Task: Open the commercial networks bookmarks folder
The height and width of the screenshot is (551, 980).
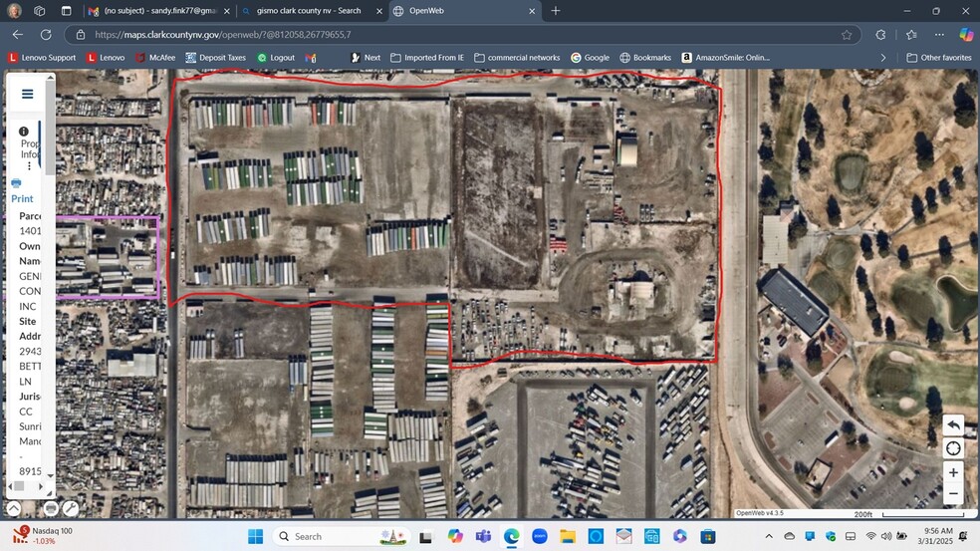Action: tap(516, 58)
